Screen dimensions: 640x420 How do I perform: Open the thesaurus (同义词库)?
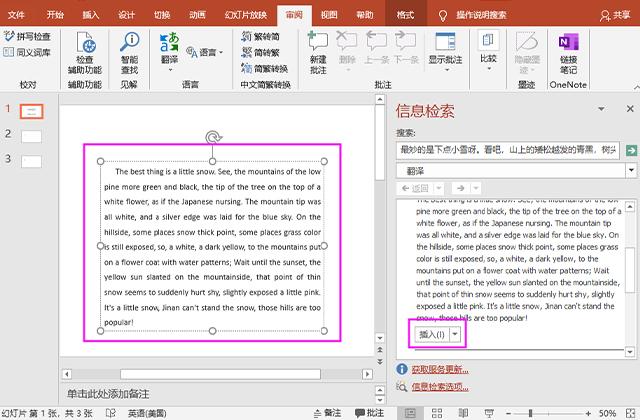pos(27,52)
